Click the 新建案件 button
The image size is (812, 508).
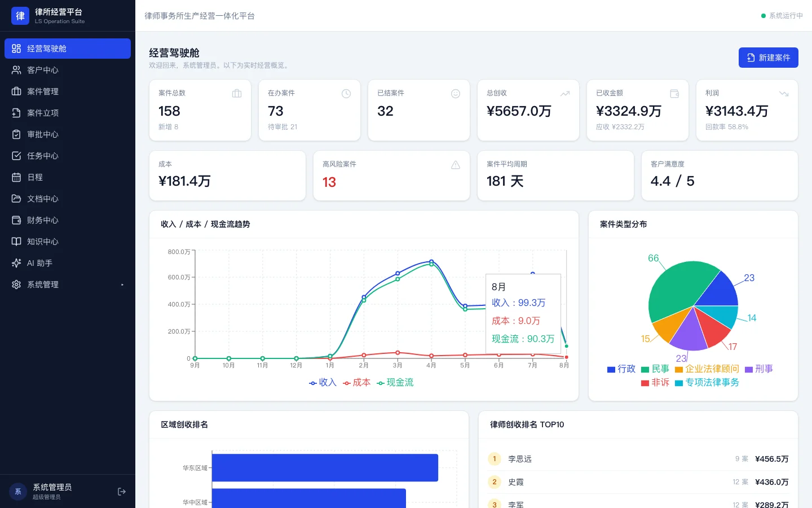768,58
